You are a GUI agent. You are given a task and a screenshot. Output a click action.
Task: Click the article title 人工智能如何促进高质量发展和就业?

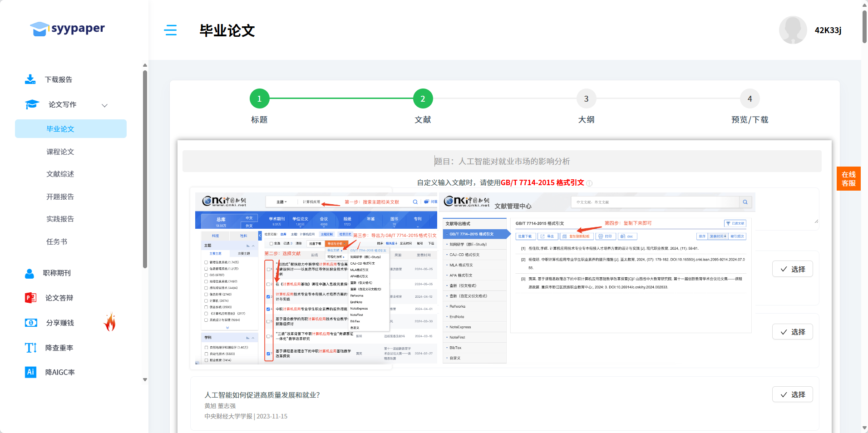point(262,395)
